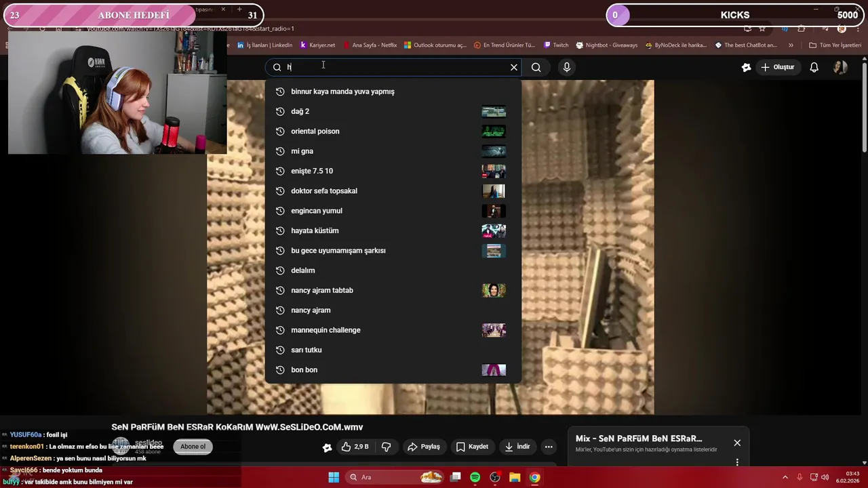This screenshot has width=868, height=488.
Task: Open YouTube notifications bell
Action: click(x=814, y=67)
